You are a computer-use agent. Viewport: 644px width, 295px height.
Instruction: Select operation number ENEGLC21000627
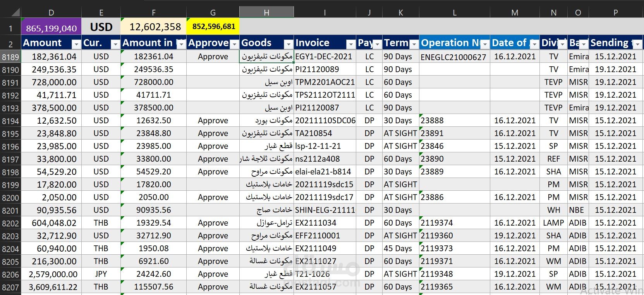click(454, 57)
